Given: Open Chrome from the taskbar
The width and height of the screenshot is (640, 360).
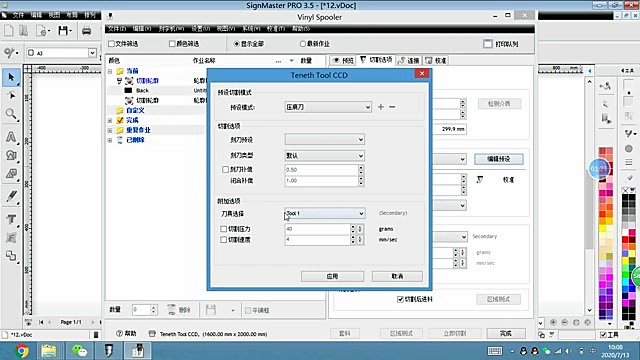Looking at the screenshot, I should click(x=22, y=351).
